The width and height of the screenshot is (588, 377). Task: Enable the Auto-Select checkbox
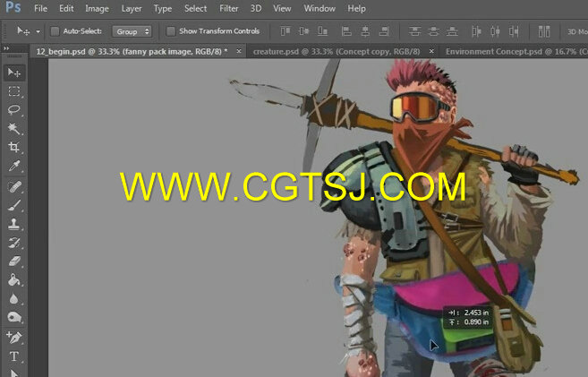click(55, 31)
